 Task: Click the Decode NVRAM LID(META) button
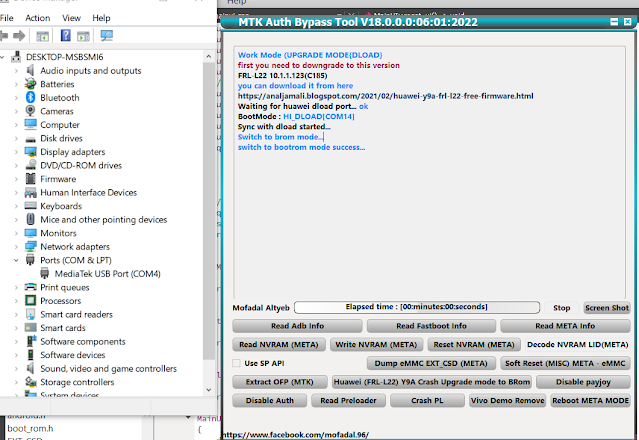(x=577, y=345)
